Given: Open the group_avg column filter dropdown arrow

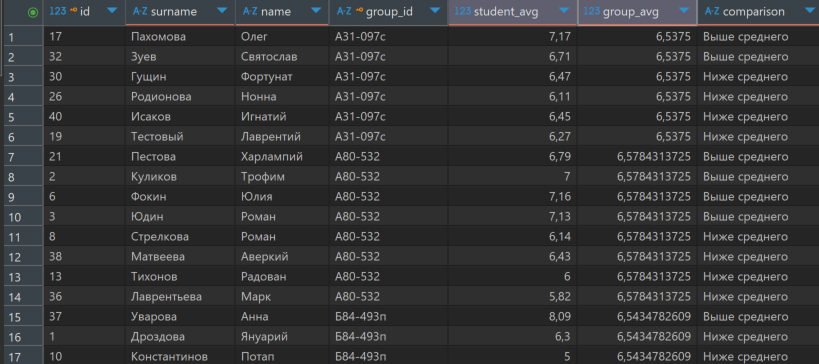Looking at the screenshot, I should (684, 11).
